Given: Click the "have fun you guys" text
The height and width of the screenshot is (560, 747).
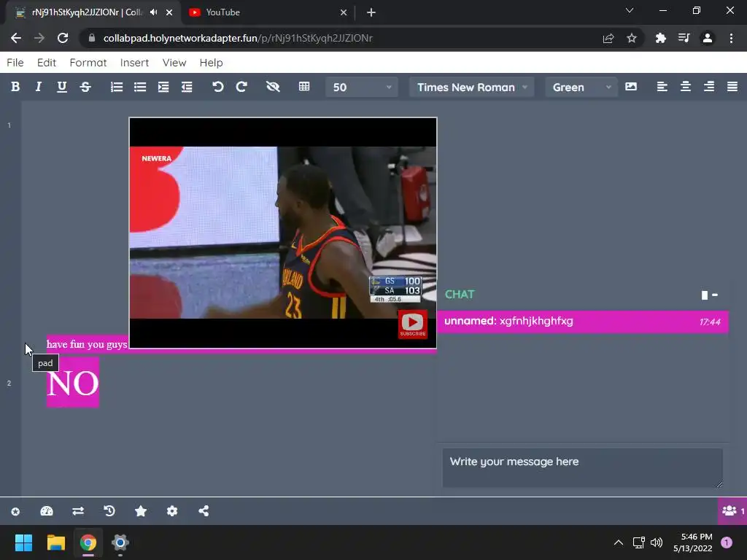Looking at the screenshot, I should point(87,344).
